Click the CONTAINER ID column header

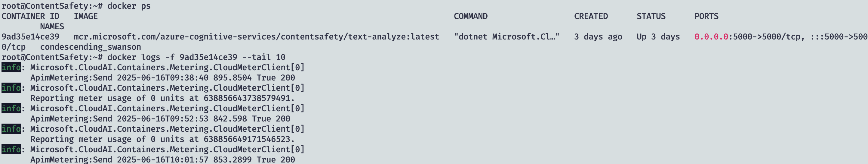tap(30, 16)
